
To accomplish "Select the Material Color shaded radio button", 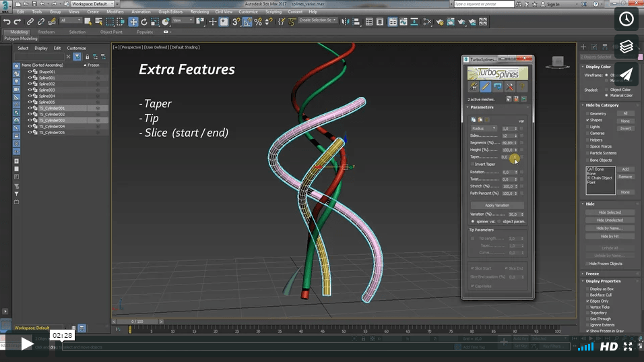I will coord(607,95).
